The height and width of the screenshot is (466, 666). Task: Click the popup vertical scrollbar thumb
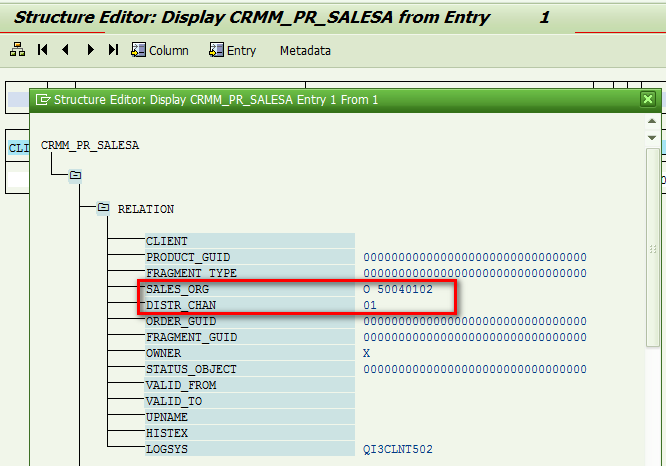click(x=652, y=248)
